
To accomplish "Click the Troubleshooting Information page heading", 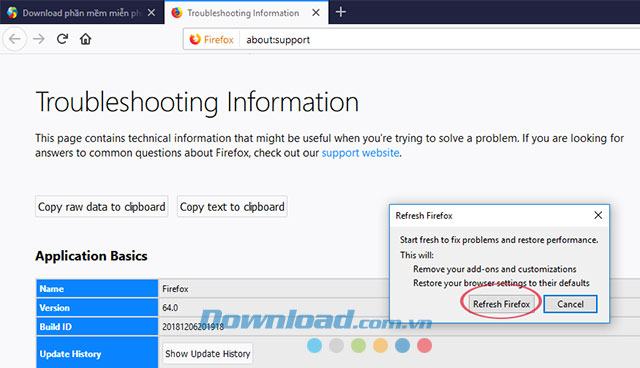I will 197,102.
